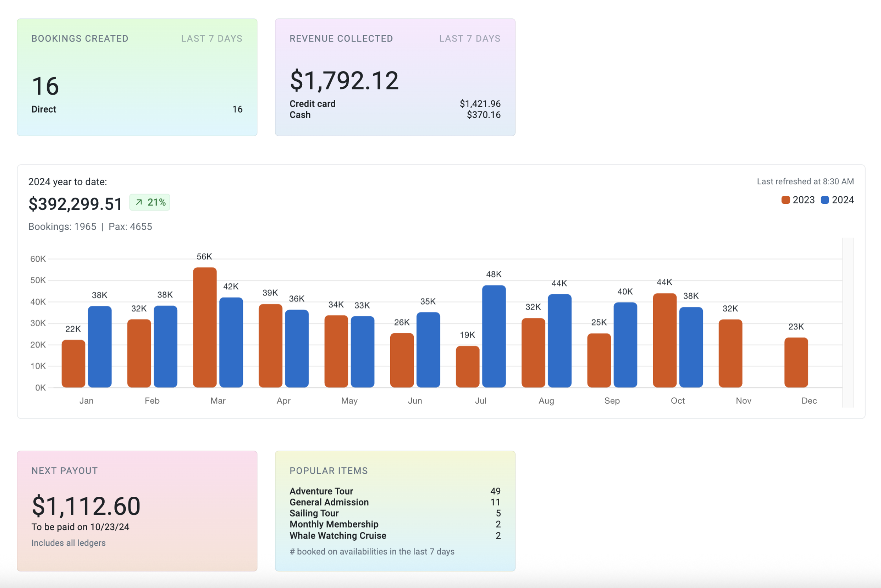The image size is (881, 588).
Task: Click the December 2023 23K bar
Action: [x=796, y=362]
